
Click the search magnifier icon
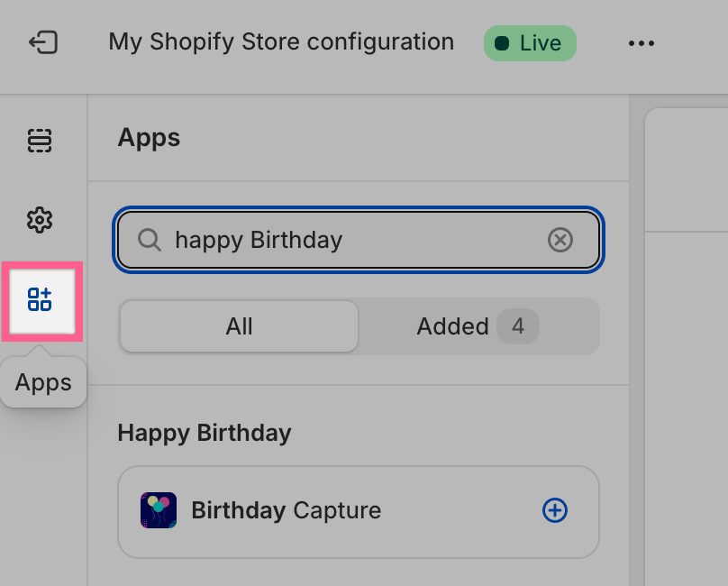[x=149, y=240]
